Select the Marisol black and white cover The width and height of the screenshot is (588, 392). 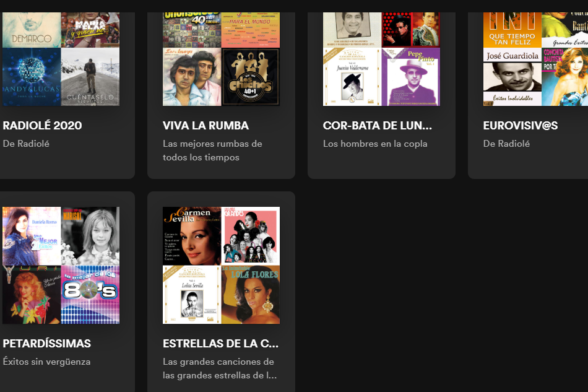(90, 236)
